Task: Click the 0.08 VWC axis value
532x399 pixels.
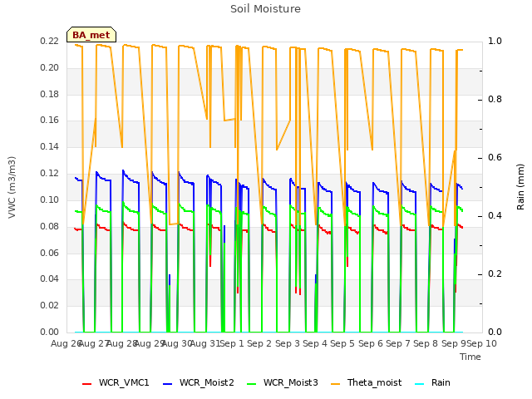Action: pyautogui.click(x=49, y=226)
